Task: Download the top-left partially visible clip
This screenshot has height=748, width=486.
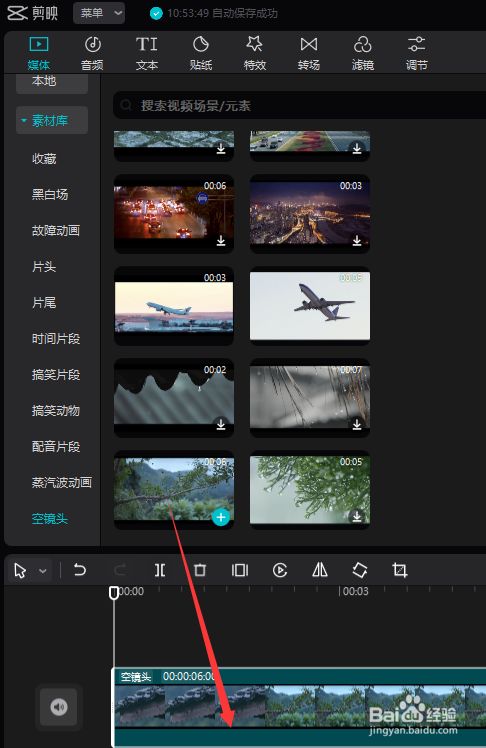Action: tap(221, 149)
